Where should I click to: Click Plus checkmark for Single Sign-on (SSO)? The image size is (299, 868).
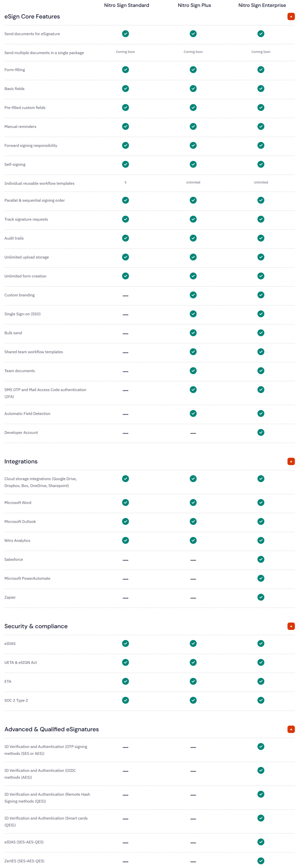[193, 314]
